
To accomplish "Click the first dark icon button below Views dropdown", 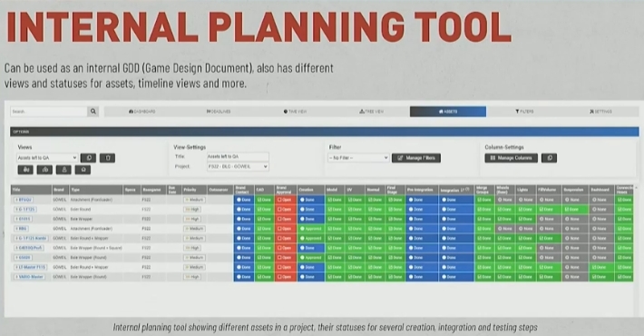I will coord(25,170).
